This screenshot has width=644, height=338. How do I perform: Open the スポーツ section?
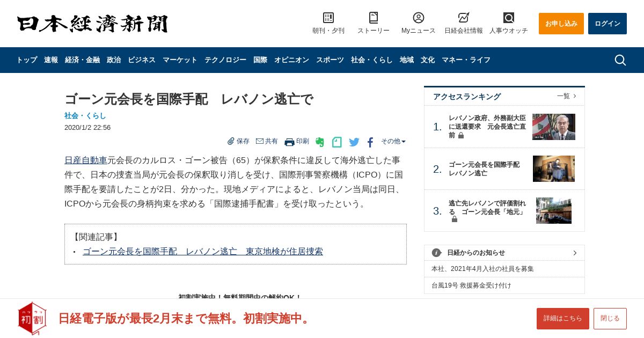click(330, 60)
